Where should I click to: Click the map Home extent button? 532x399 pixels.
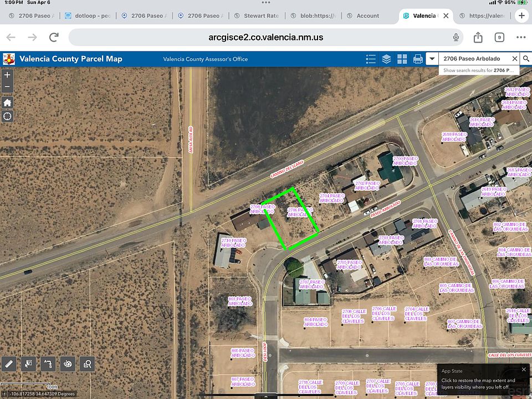[x=7, y=103]
